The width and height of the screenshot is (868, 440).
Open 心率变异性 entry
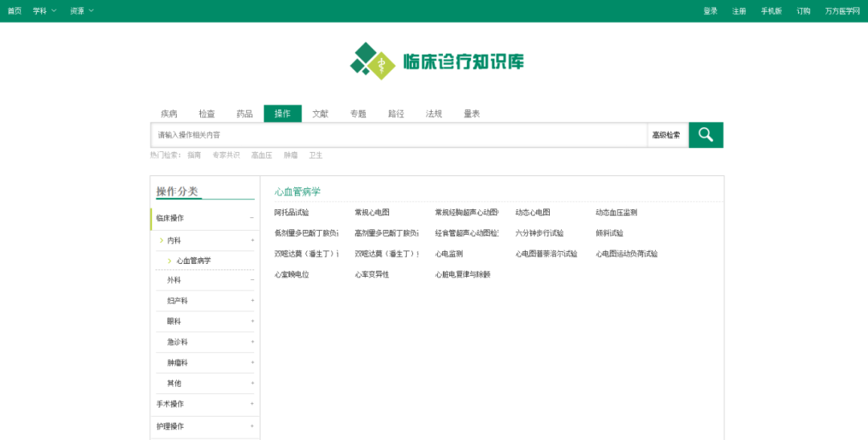pos(372,274)
